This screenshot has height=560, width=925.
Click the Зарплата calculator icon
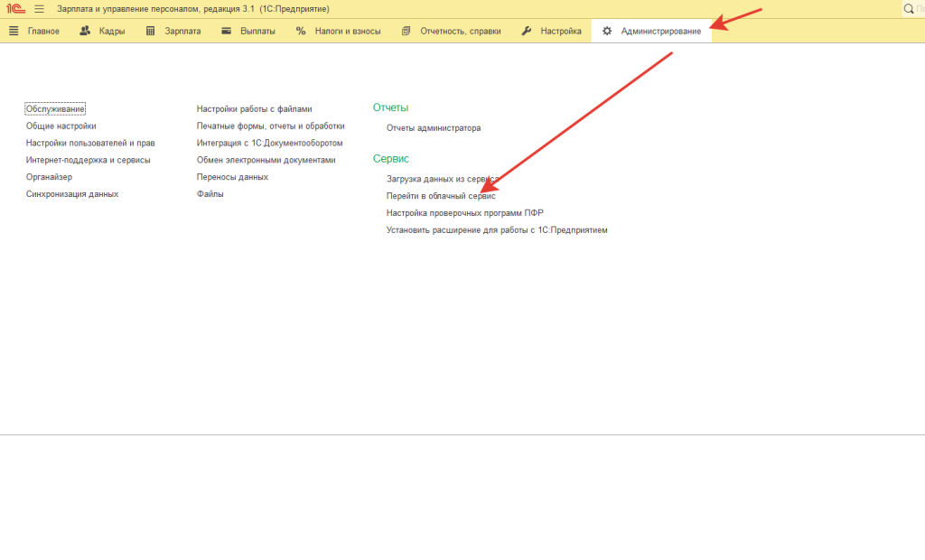pyautogui.click(x=151, y=31)
